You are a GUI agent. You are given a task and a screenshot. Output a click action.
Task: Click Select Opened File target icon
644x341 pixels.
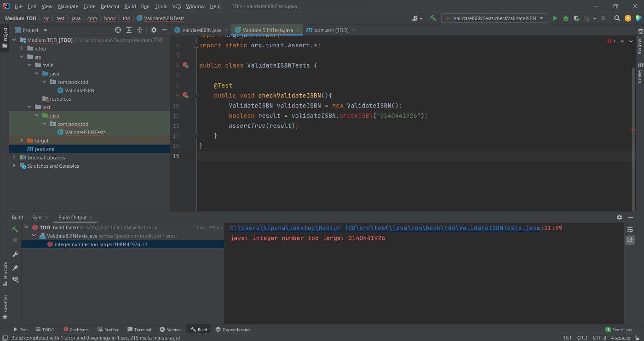(x=118, y=30)
